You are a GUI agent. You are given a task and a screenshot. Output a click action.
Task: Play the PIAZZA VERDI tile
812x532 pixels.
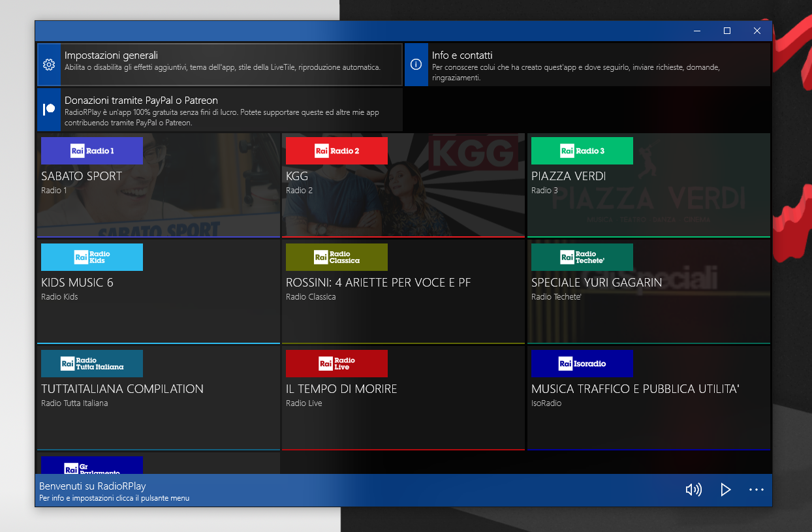pos(649,185)
